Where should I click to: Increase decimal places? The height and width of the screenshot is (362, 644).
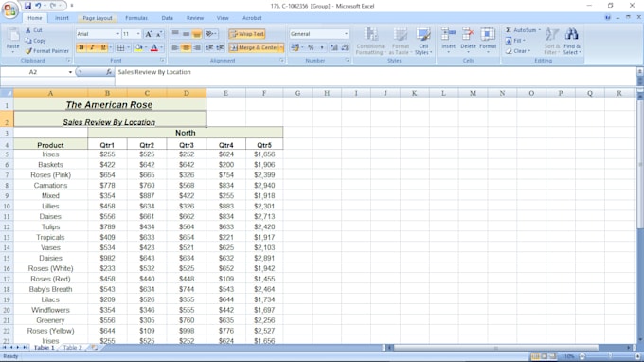334,47
